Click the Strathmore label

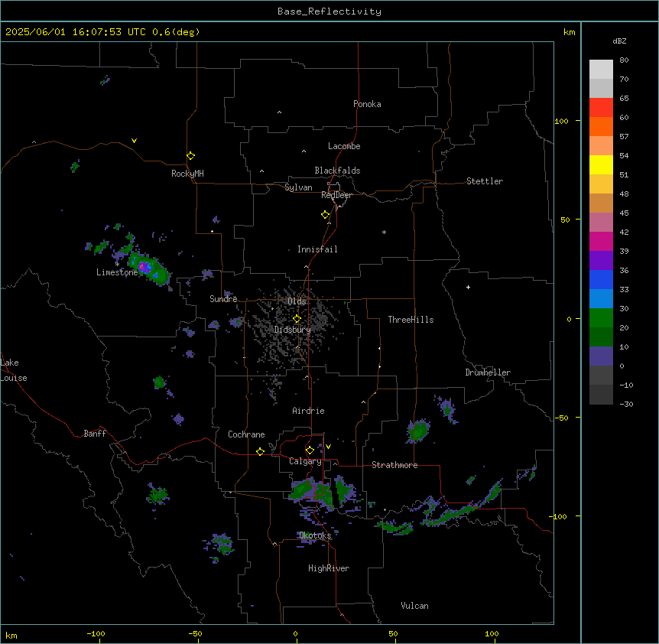tap(394, 465)
